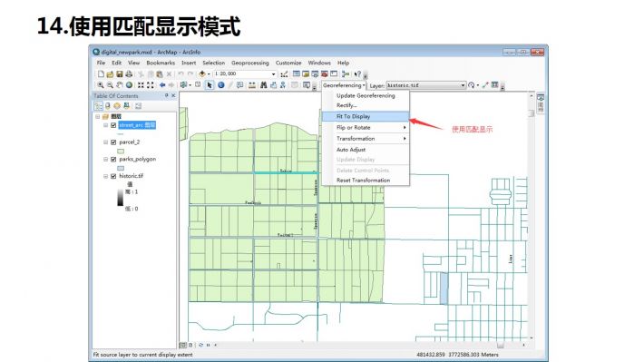
Task: Uncheck the historic.tif layer checkbox
Action: click(x=113, y=176)
